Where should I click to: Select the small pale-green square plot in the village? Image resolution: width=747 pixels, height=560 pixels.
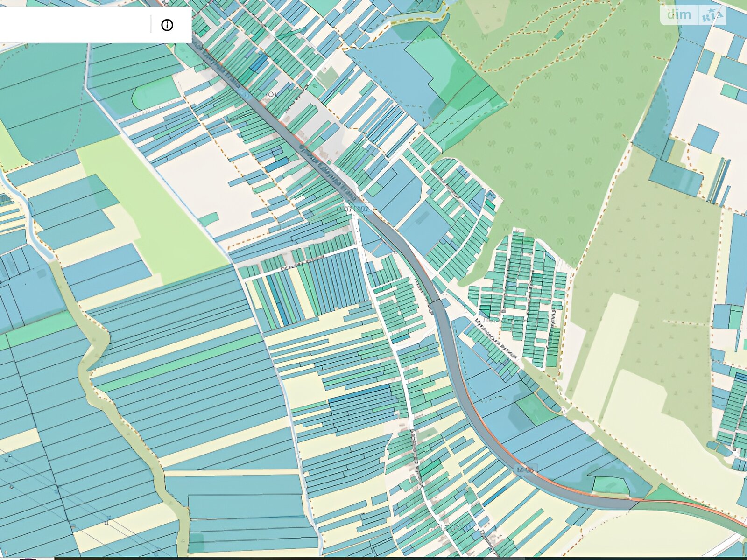point(328,76)
